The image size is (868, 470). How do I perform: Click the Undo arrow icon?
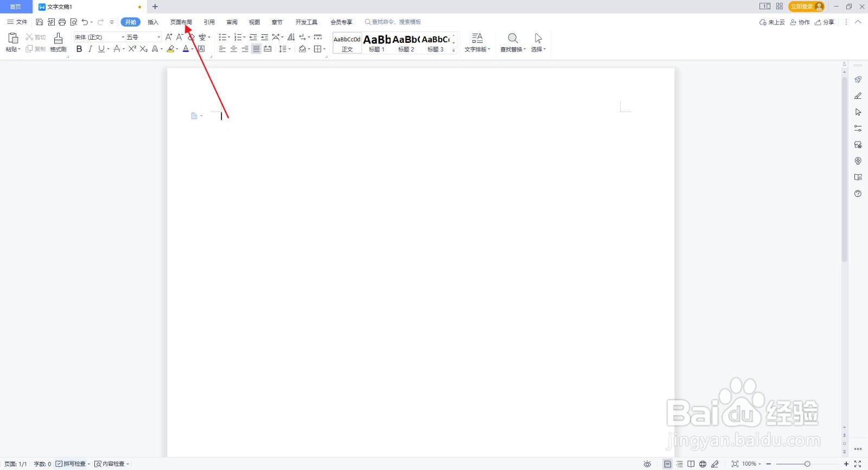click(x=85, y=22)
